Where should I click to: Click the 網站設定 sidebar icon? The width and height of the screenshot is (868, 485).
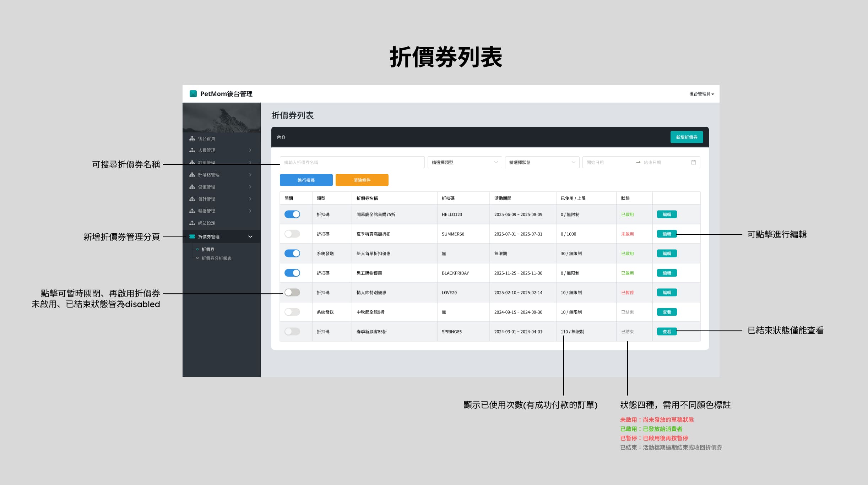click(192, 223)
